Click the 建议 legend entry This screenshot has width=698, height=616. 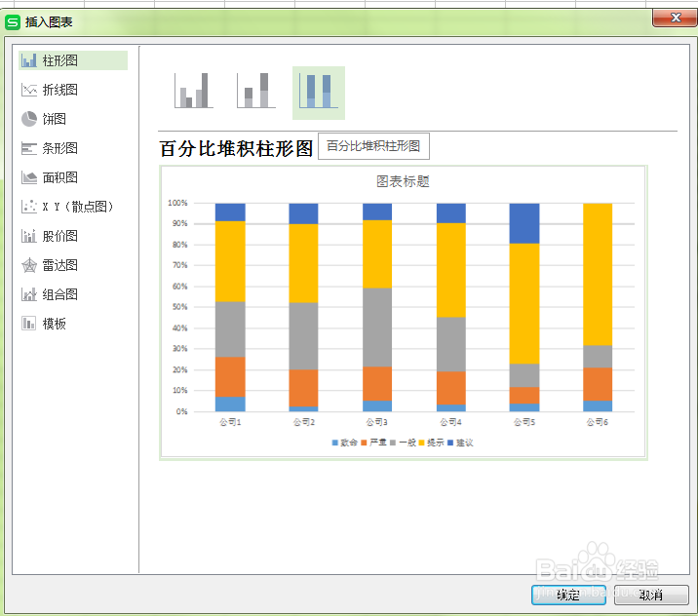click(460, 443)
